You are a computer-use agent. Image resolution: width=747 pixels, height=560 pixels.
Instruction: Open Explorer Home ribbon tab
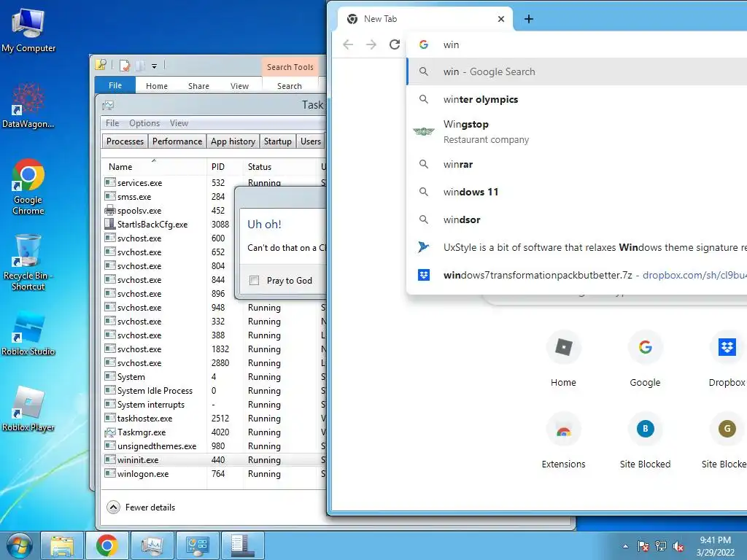(x=157, y=86)
